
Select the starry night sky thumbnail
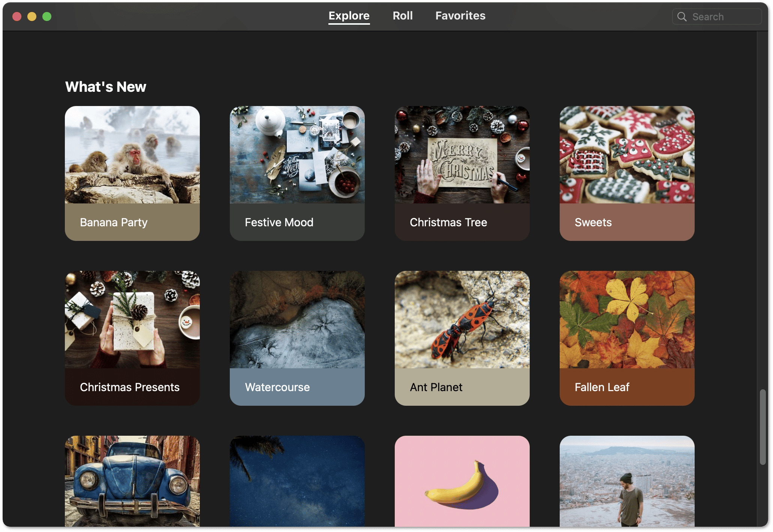point(297,481)
